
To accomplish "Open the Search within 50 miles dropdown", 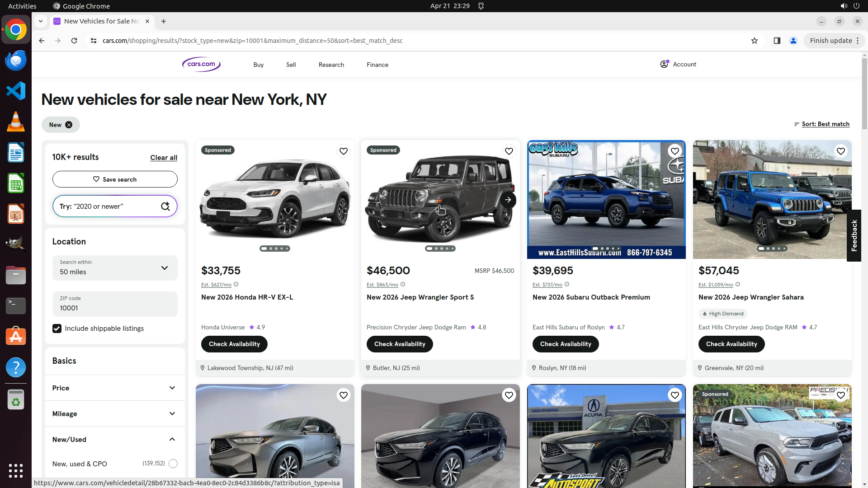I will click(115, 268).
